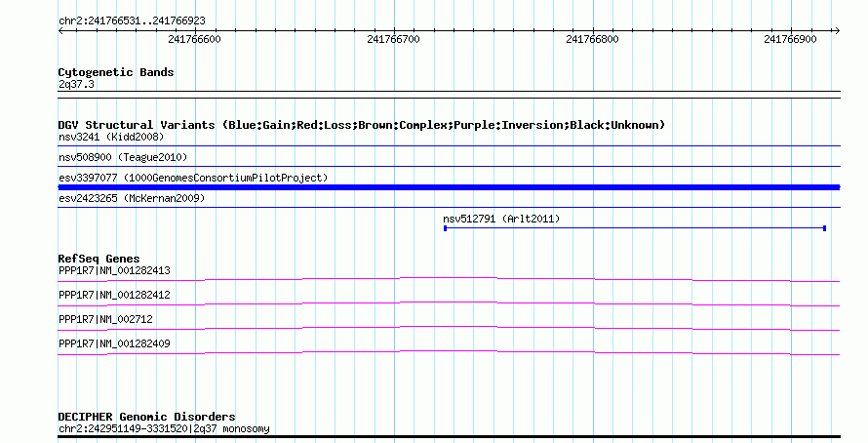The width and height of the screenshot is (868, 443).
Task: Click the chr2:241766531..241766923 coordinate label
Action: 132,20
